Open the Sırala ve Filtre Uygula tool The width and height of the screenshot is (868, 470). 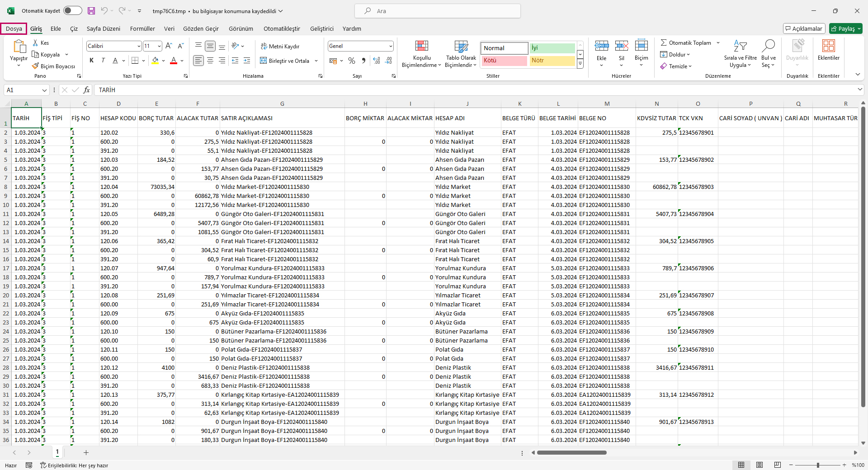point(740,47)
